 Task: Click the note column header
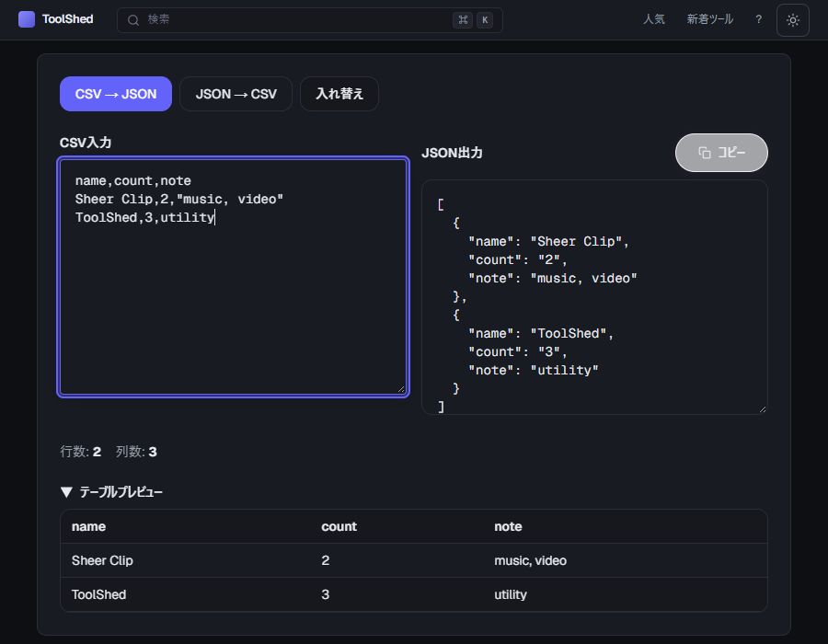(508, 527)
